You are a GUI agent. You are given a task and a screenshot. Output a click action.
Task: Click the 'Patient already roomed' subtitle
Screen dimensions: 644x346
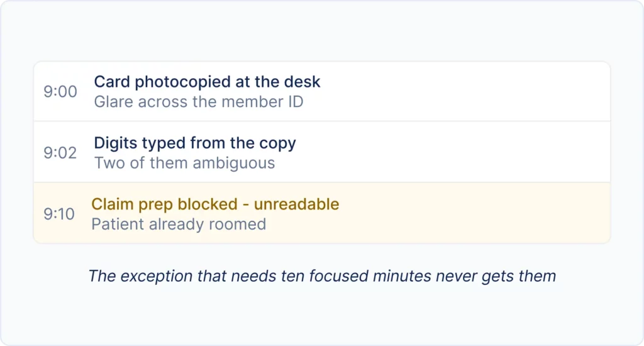[x=179, y=224]
